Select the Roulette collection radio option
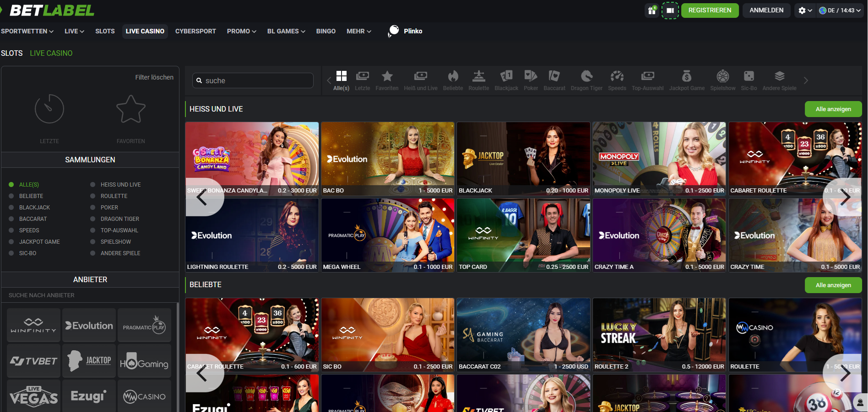The height and width of the screenshot is (412, 868). (93, 196)
